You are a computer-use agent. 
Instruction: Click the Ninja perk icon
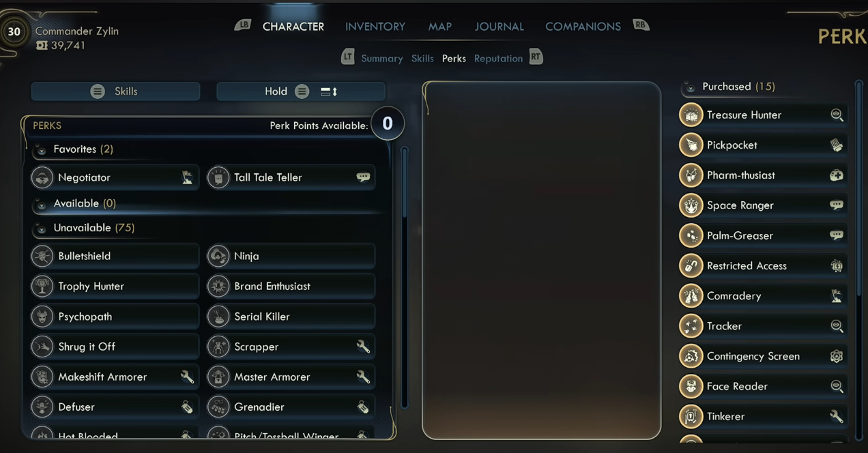218,256
